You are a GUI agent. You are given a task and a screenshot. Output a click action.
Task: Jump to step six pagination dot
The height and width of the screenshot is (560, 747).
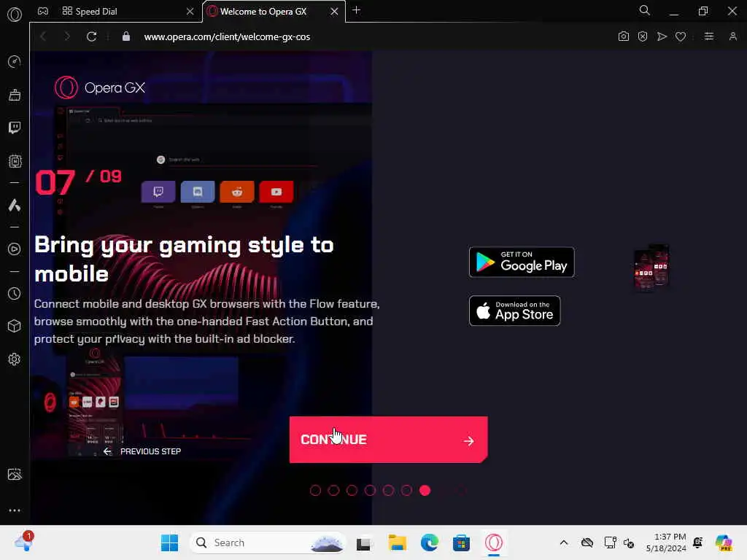[x=406, y=491]
